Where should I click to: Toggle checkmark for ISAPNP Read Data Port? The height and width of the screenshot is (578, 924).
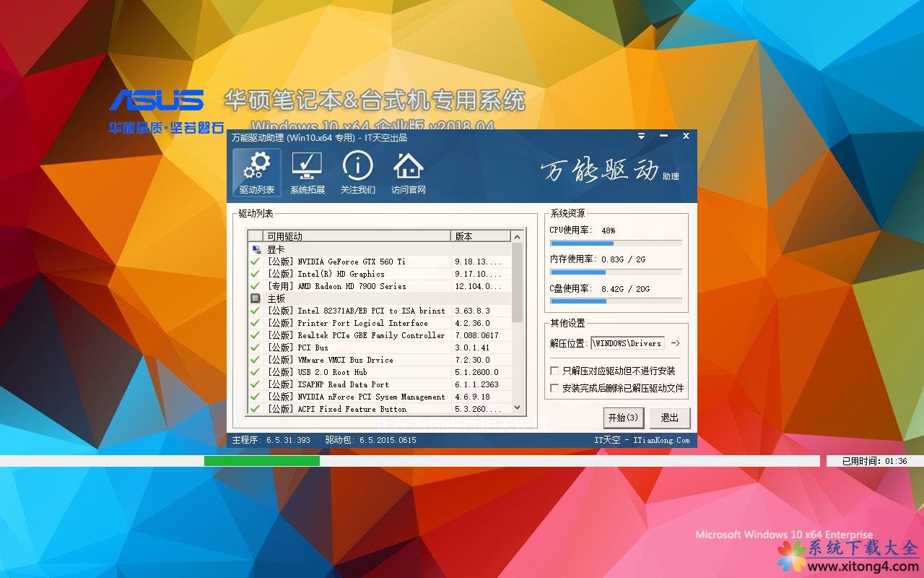point(256,384)
